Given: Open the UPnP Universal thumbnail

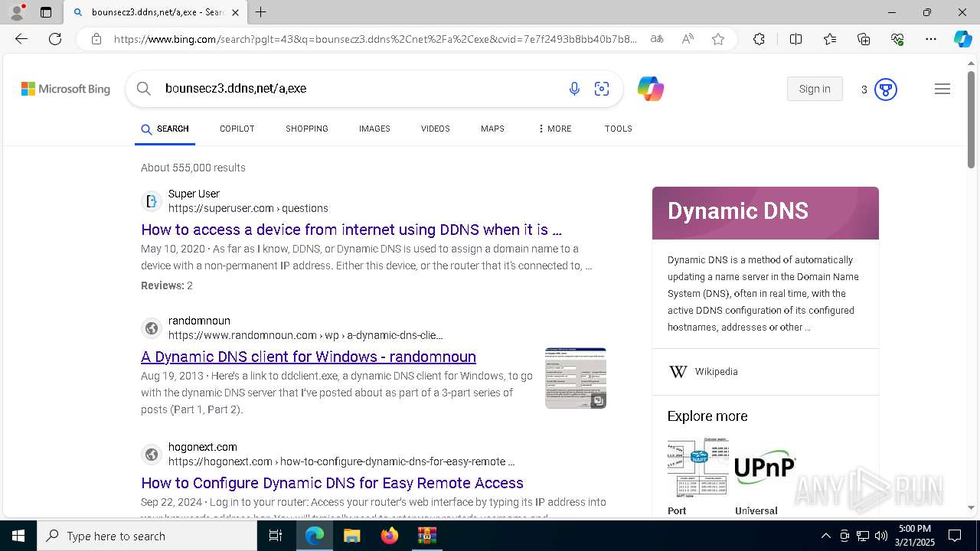Looking at the screenshot, I should point(766,468).
